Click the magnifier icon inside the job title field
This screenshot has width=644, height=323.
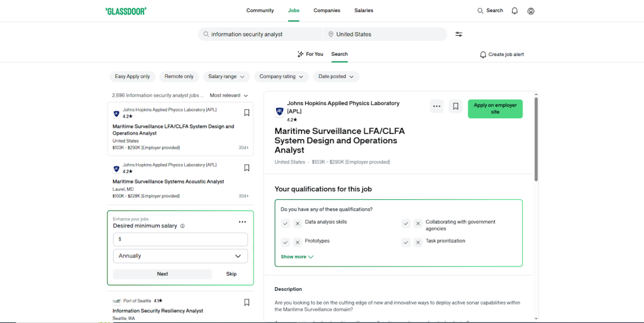(206, 34)
